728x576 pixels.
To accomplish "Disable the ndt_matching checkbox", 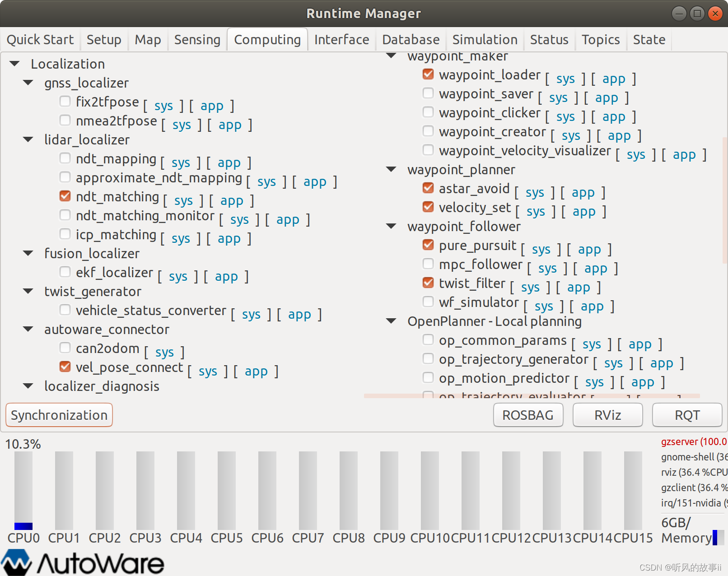I will (65, 195).
